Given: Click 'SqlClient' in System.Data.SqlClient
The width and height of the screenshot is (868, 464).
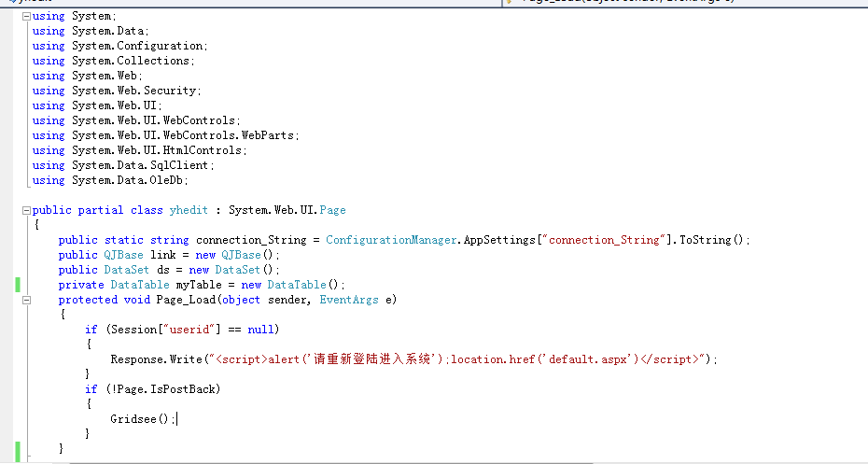Looking at the screenshot, I should (179, 165).
